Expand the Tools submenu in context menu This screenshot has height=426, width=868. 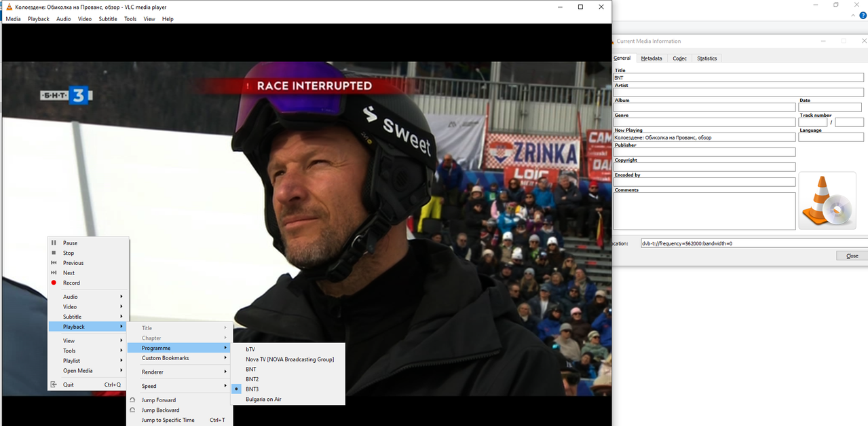pos(88,351)
